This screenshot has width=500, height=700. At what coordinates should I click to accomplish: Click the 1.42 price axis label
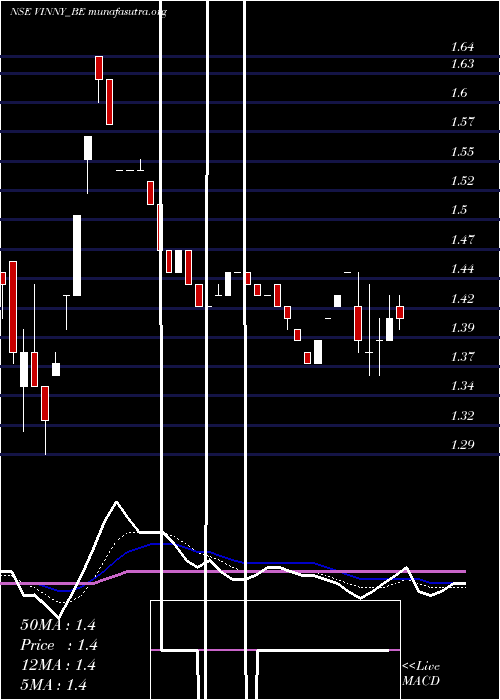pyautogui.click(x=462, y=299)
